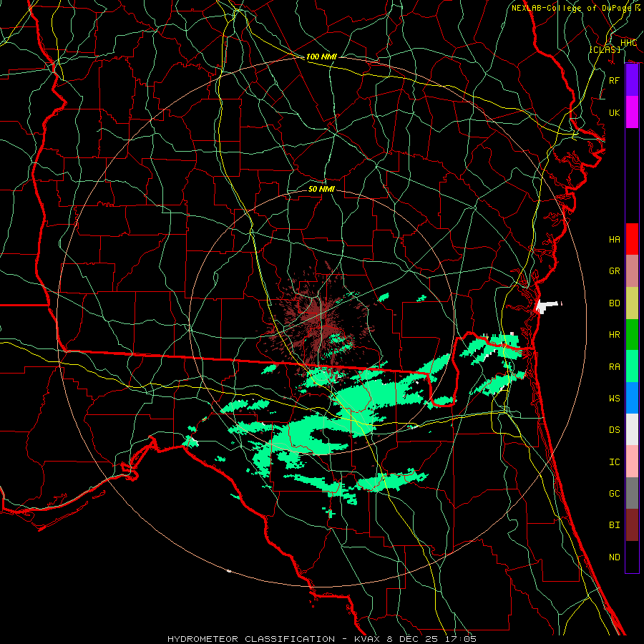
Task: Select the IC light pink legend swatch
Action: click(632, 462)
